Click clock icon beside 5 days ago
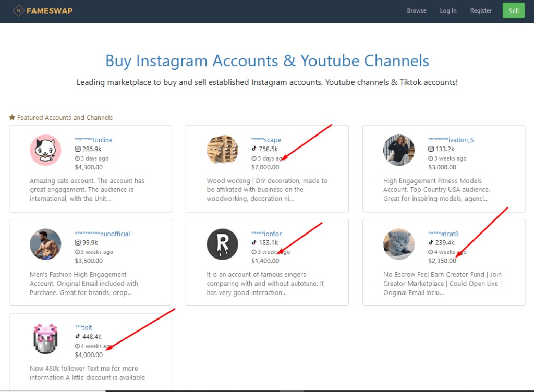This screenshot has height=392, width=534. tap(254, 158)
